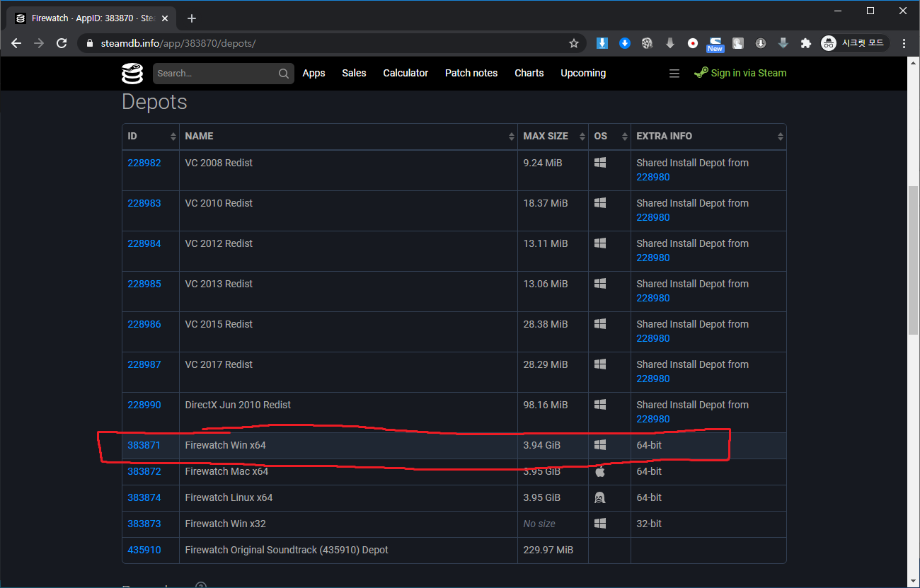Open the blue square download extension
The image size is (920, 588).
602,43
